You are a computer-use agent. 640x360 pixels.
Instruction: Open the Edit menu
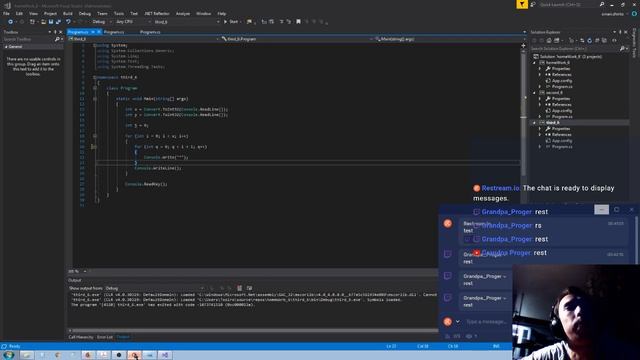pos(19,13)
